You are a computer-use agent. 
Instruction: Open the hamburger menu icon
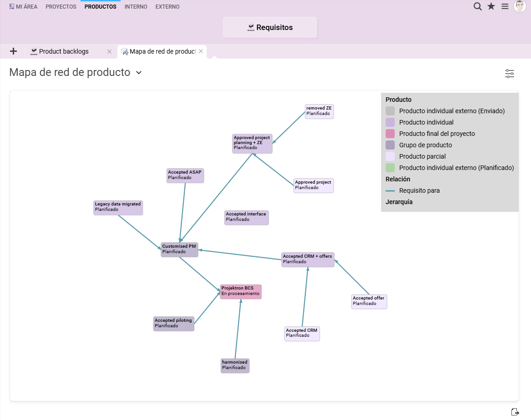tap(505, 6)
